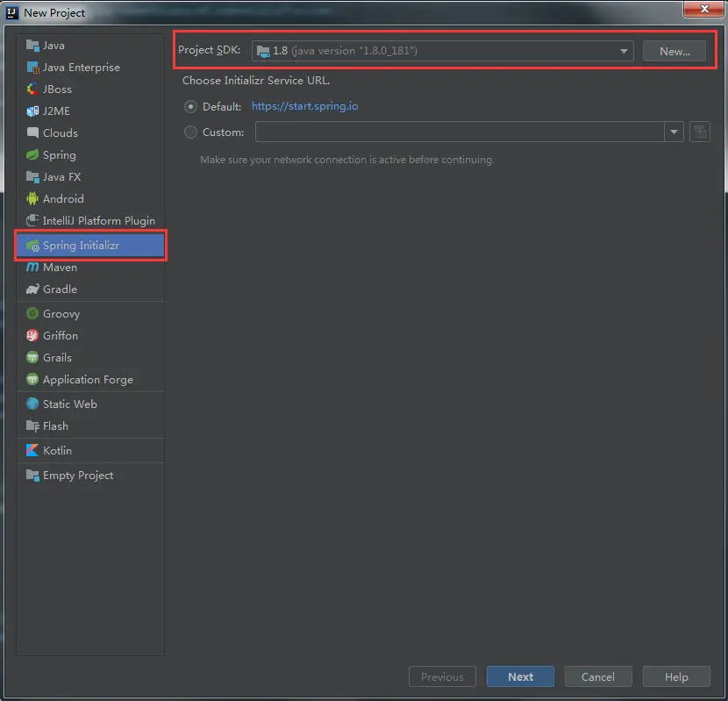Select Empty Project entry
Screen dimensions: 728x701
pos(90,476)
